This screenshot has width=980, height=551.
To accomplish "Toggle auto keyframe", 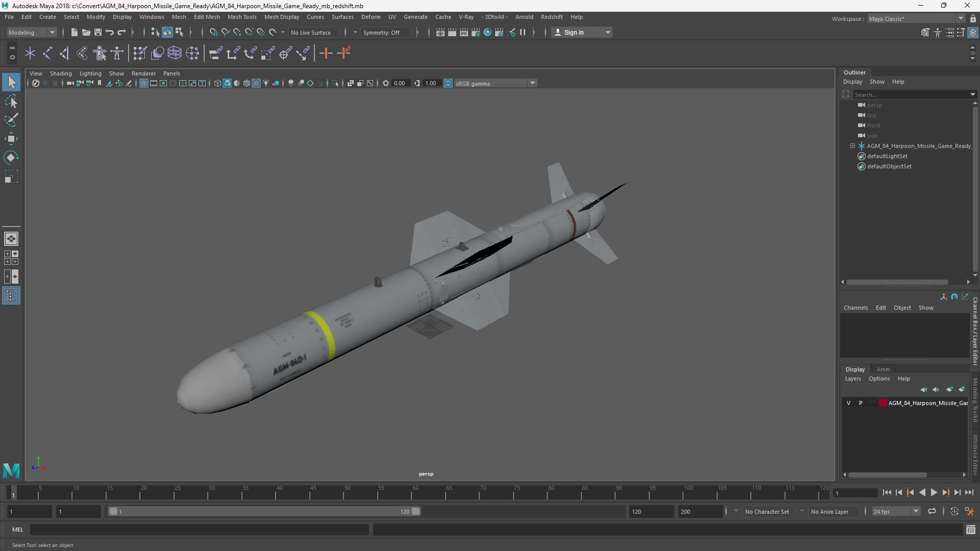I will 954,511.
